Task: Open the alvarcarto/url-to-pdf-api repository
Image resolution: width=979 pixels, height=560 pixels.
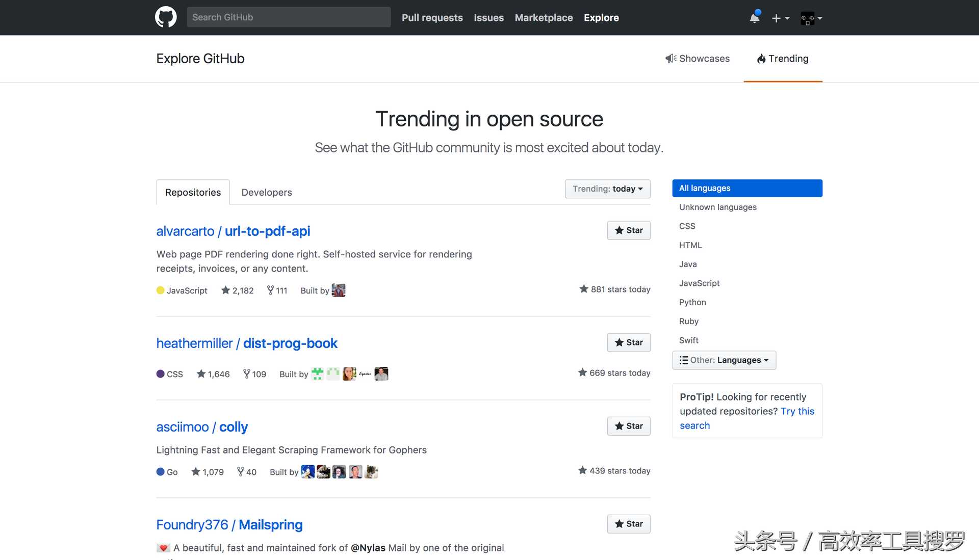Action: [x=233, y=231]
